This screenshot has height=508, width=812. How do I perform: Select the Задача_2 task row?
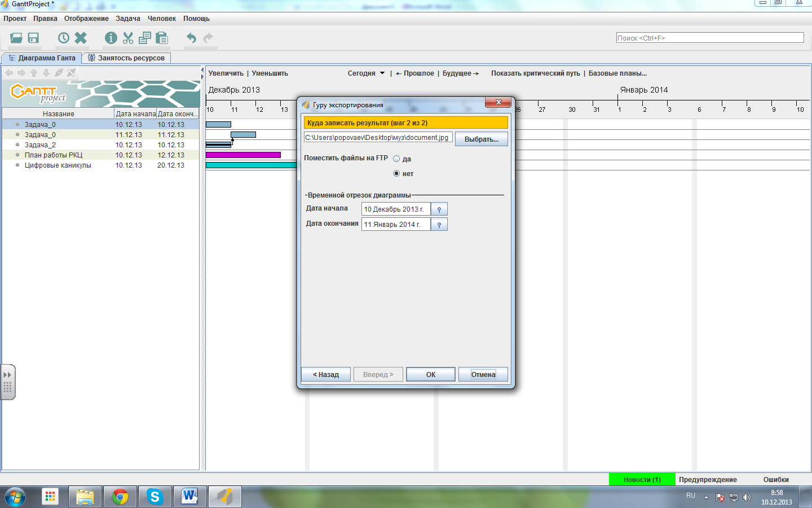pyautogui.click(x=100, y=145)
